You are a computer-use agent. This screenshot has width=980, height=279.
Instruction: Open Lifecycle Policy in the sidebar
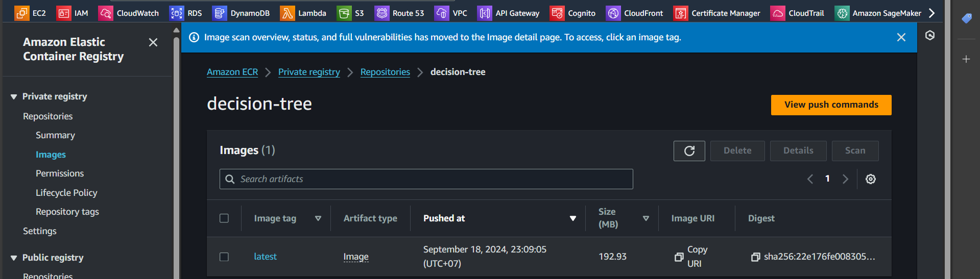coord(66,193)
